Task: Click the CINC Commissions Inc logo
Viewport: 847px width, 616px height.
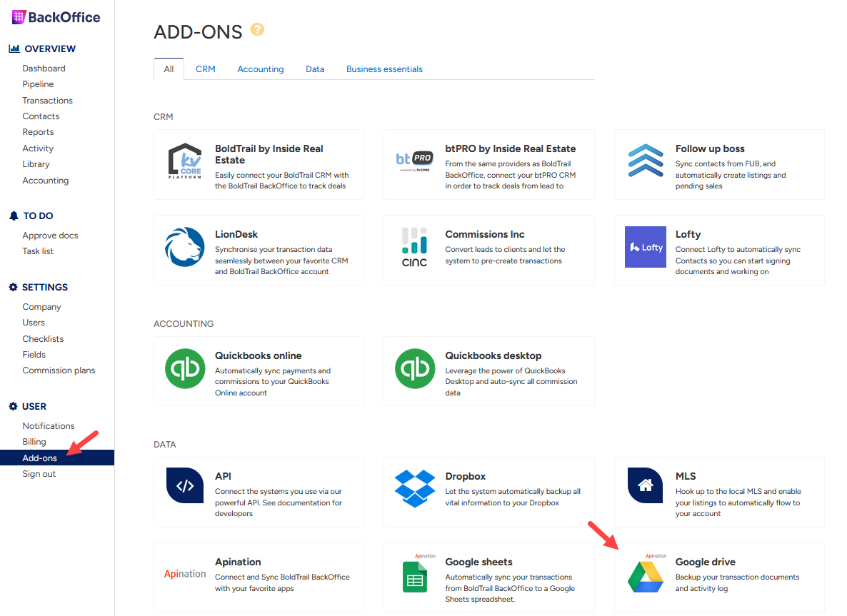Action: pos(414,247)
